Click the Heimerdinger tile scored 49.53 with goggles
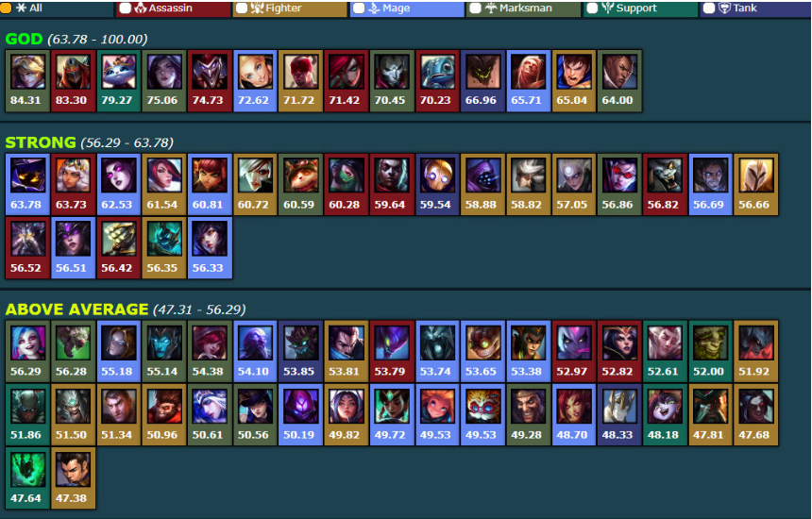 click(482, 414)
